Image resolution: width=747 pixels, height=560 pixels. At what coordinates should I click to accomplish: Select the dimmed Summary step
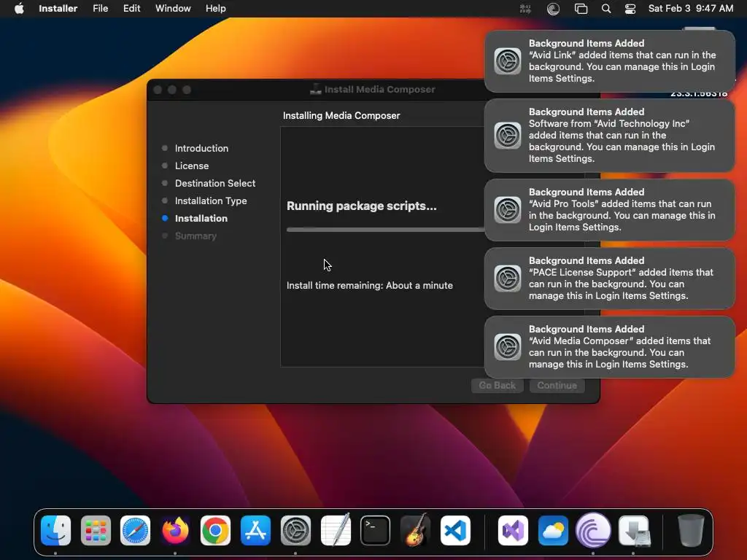pyautogui.click(x=196, y=236)
